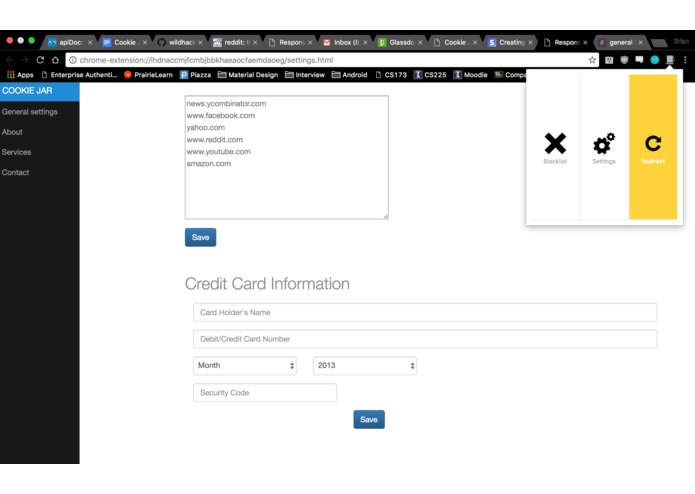The height and width of the screenshot is (494, 695).
Task: Click the Cookie Jar extension toolbar icon
Action: point(670,60)
